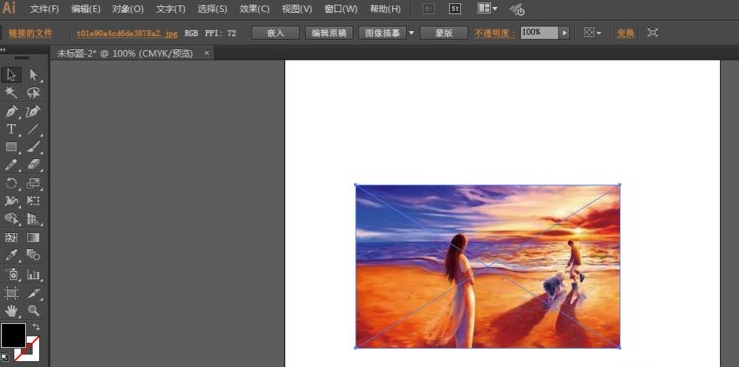Open the 文字(T) menu
Viewport: 739px width, 367px height.
coord(171,9)
